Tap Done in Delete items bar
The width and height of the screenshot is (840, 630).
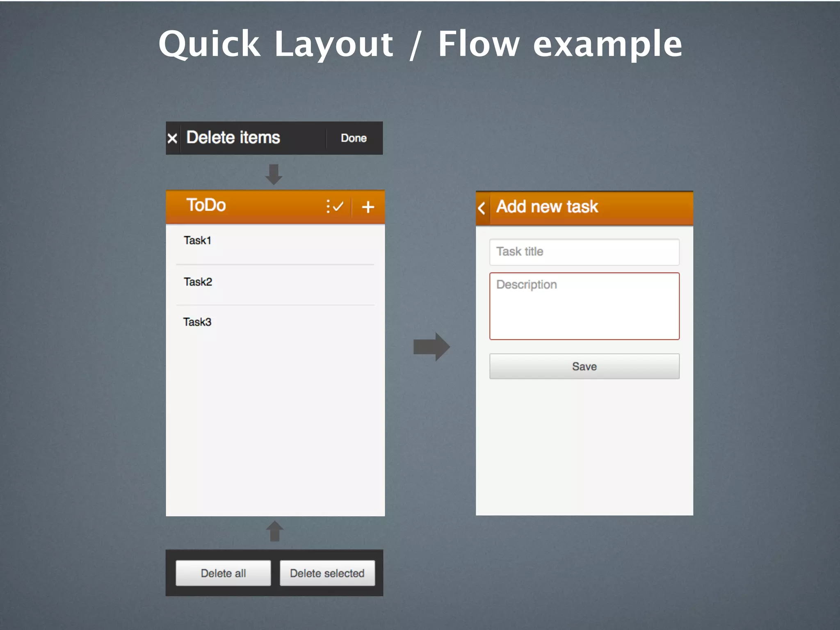[354, 138]
